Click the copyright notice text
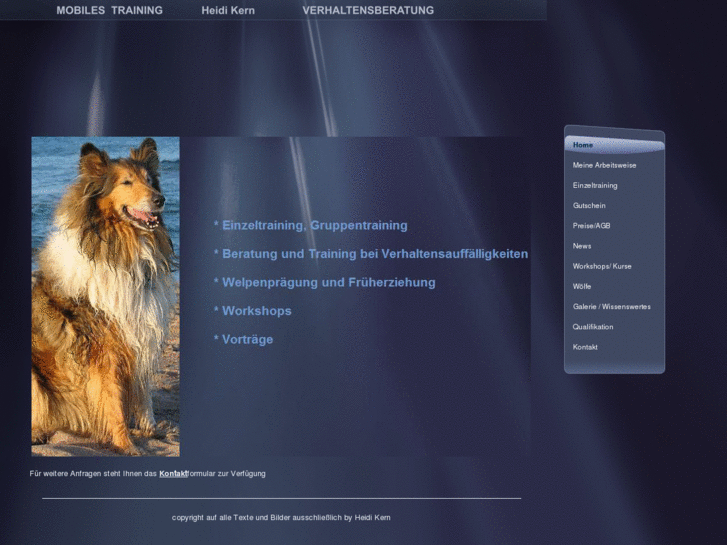 (x=281, y=517)
